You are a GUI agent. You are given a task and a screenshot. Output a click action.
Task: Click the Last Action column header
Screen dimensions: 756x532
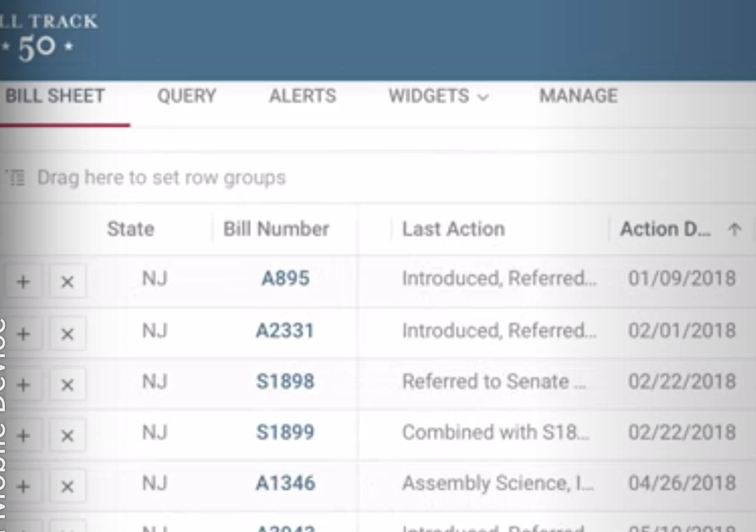453,229
